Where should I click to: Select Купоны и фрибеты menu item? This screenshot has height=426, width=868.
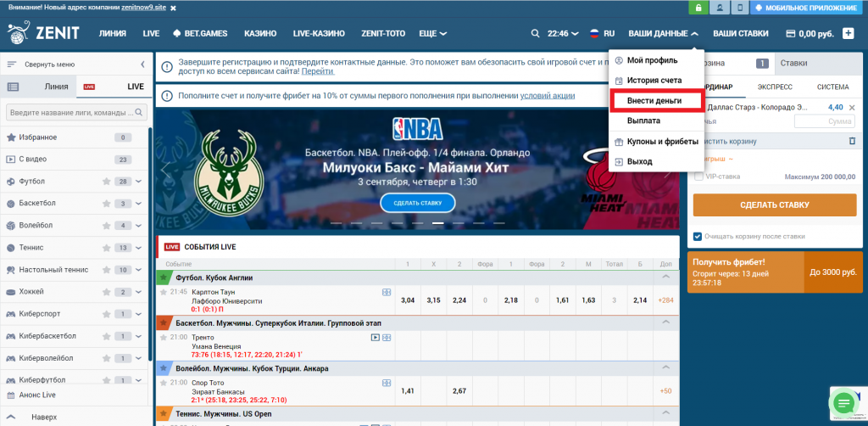657,141
